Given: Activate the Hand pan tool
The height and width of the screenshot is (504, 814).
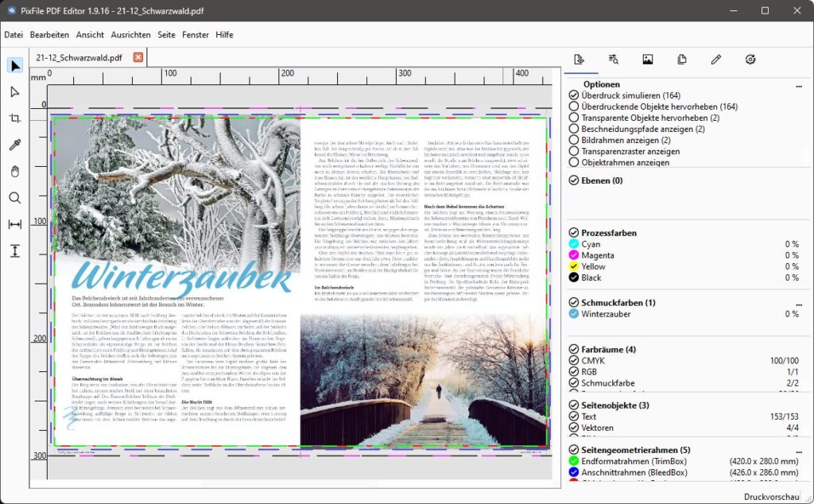Looking at the screenshot, I should coord(14,171).
